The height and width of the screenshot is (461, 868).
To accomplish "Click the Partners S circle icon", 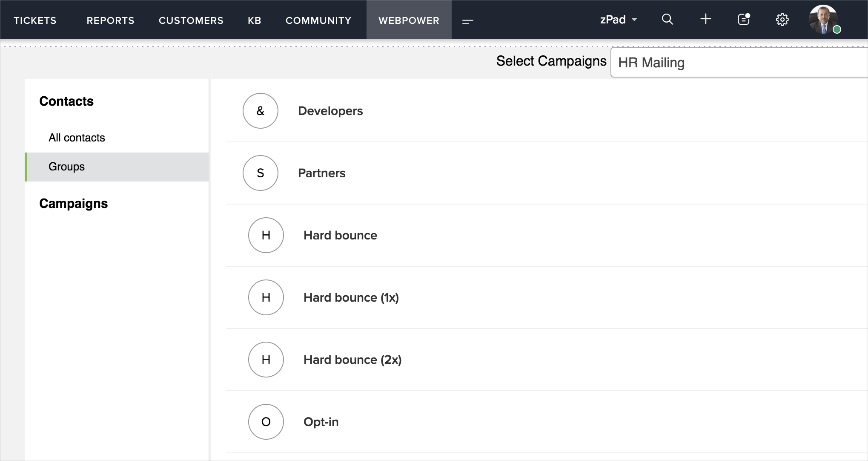I will point(260,173).
